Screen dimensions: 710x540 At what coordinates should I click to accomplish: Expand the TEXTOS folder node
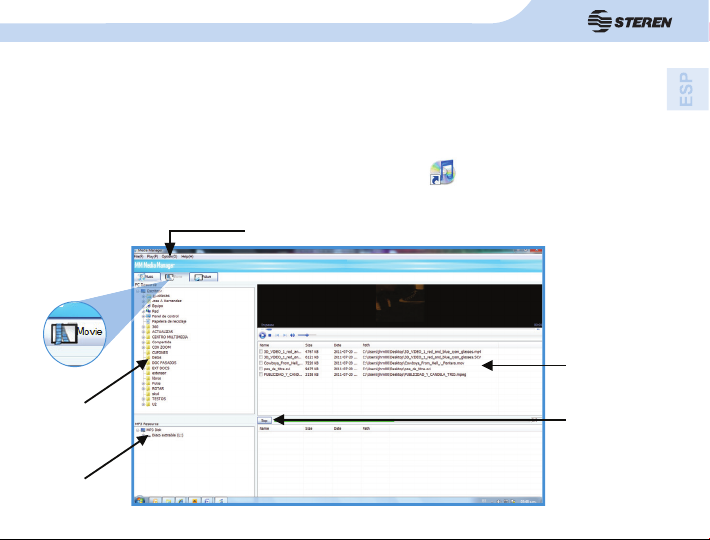tap(144, 399)
